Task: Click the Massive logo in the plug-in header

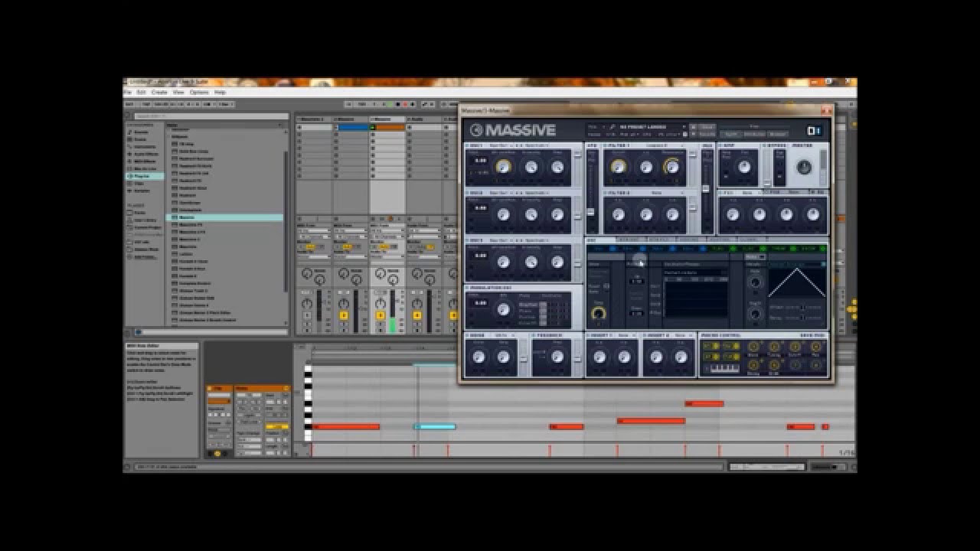Action: pyautogui.click(x=514, y=130)
